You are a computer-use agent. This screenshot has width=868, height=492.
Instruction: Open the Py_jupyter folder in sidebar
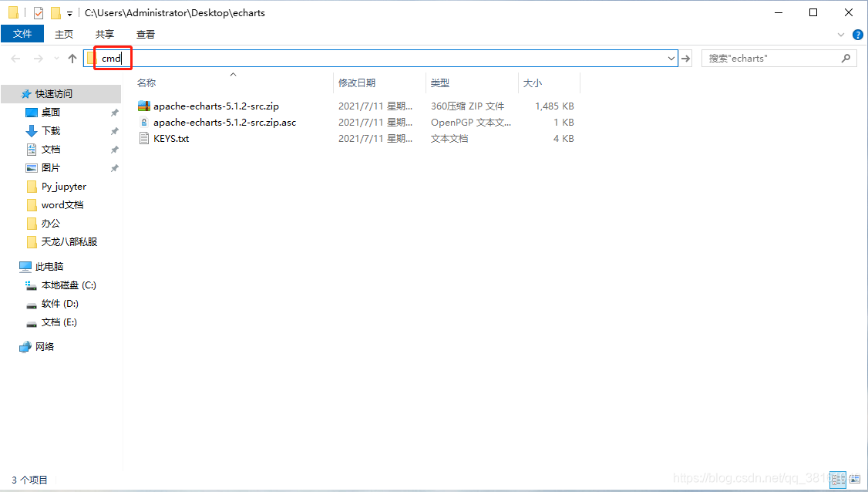(x=64, y=186)
